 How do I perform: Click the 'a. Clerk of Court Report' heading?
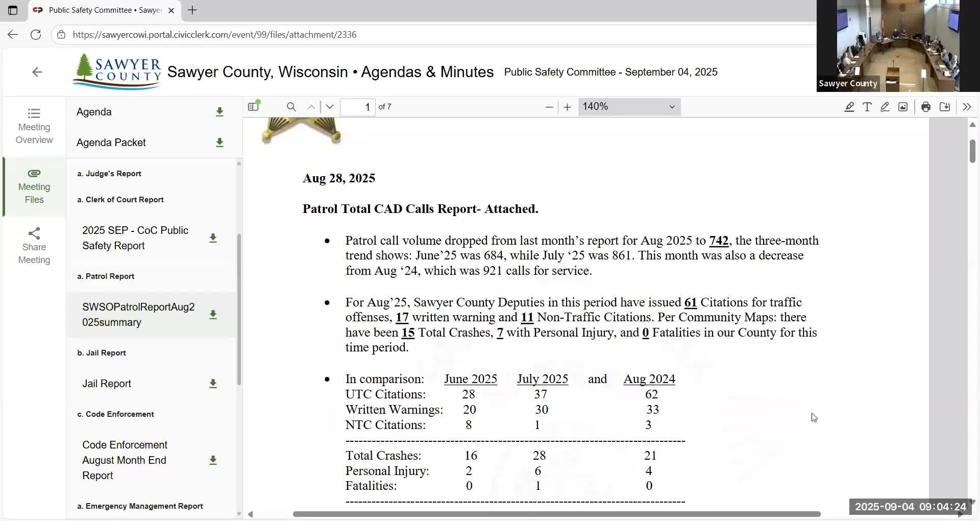pyautogui.click(x=120, y=200)
